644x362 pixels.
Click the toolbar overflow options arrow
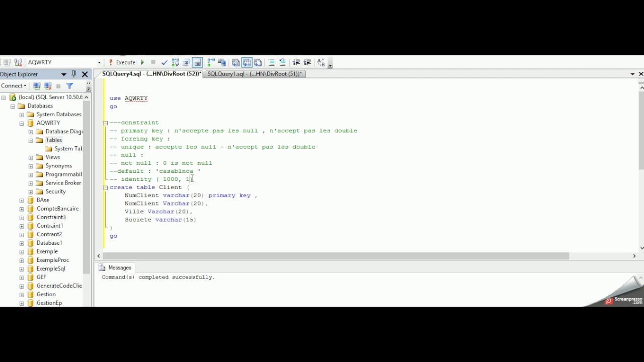(x=330, y=64)
